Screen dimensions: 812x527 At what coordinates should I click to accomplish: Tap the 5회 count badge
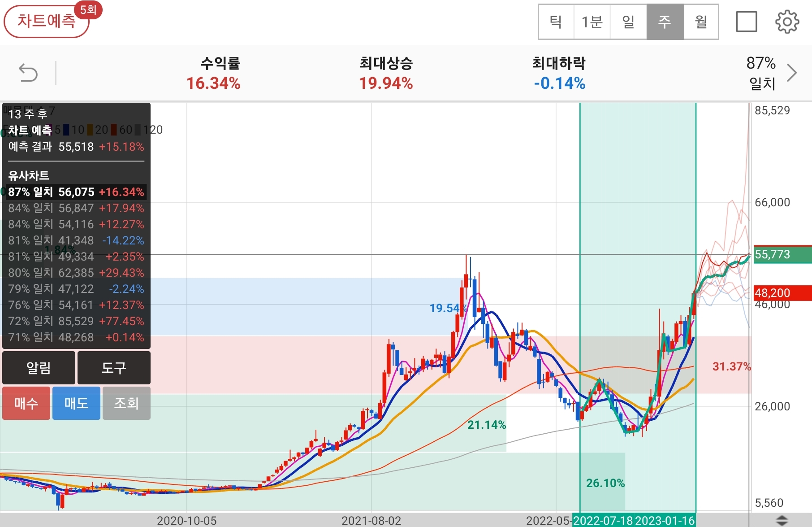point(88,10)
